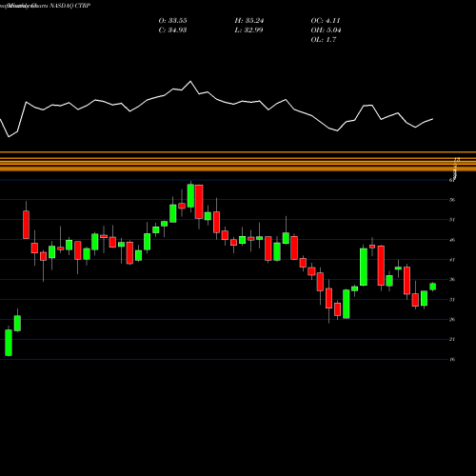The width and height of the screenshot is (476, 476).
Task: Click the 51 price axis label
Action: point(452,220)
